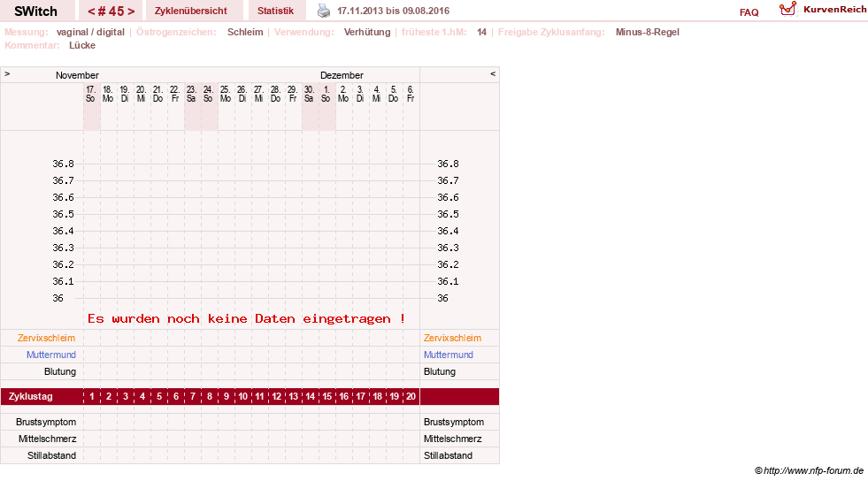Viewport: 868px width, 481px height.
Task: Click the date column 17. So
Action: pyautogui.click(x=91, y=94)
